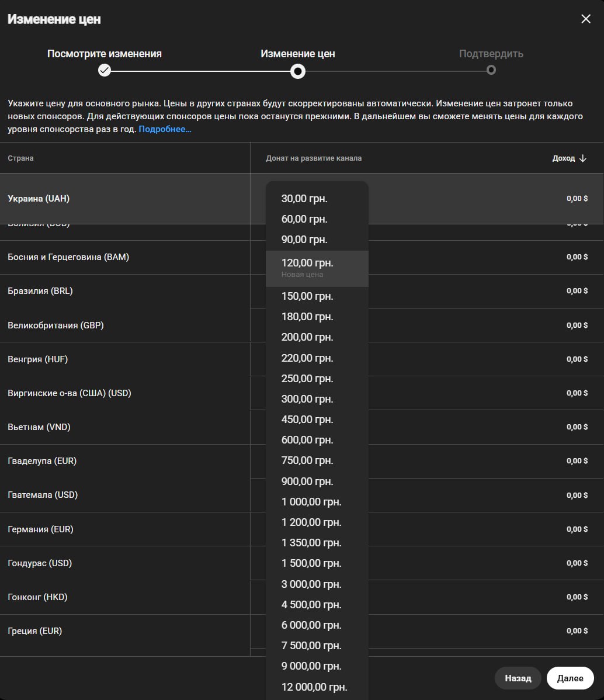This screenshot has height=700, width=604.
Task: Select 600,00 грн. price option
Action: click(317, 440)
